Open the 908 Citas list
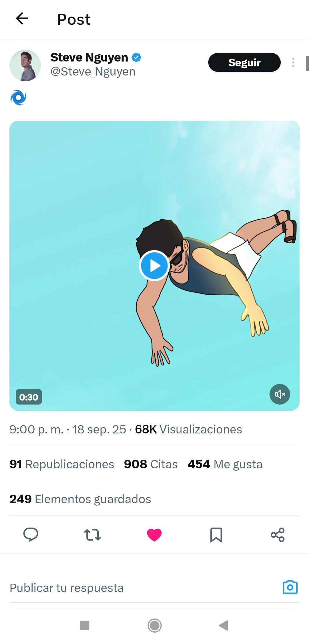The height and width of the screenshot is (644, 309). click(x=151, y=464)
